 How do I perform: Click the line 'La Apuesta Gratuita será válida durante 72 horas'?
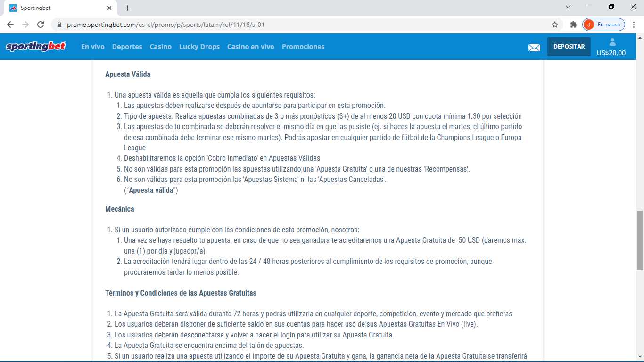pyautogui.click(x=313, y=313)
